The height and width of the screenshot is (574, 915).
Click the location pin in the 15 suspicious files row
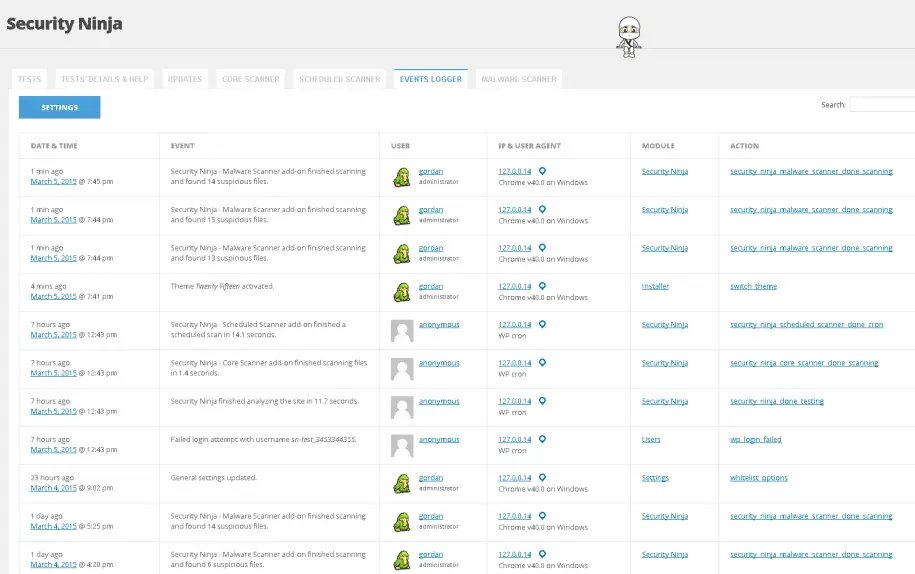point(542,209)
